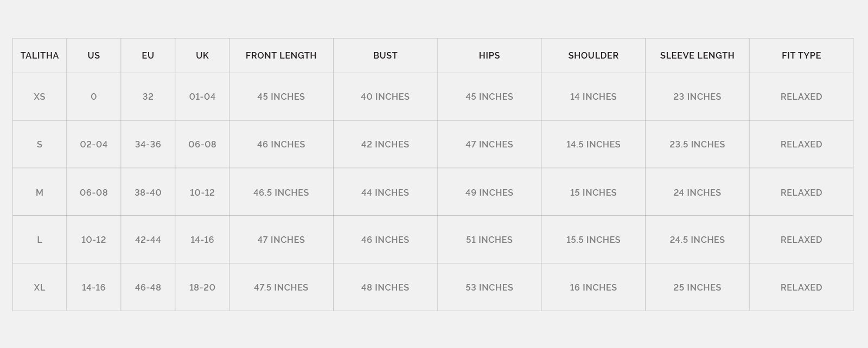This screenshot has width=868, height=348.
Task: Click the XL size row label
Action: pyautogui.click(x=40, y=287)
